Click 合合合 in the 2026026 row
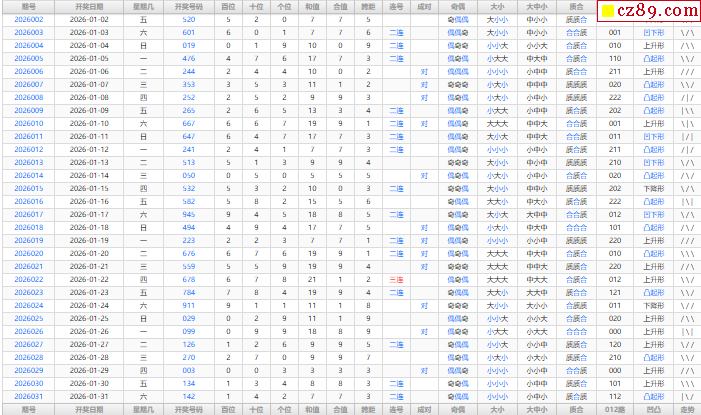The width and height of the screenshot is (701, 415). point(576,331)
